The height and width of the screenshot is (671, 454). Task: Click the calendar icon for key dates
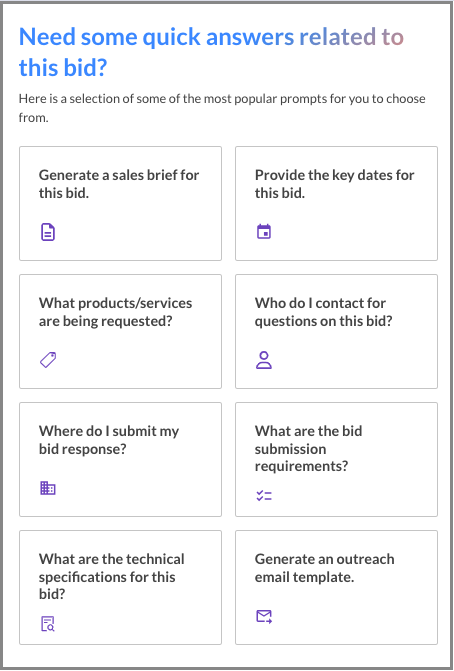click(x=264, y=232)
